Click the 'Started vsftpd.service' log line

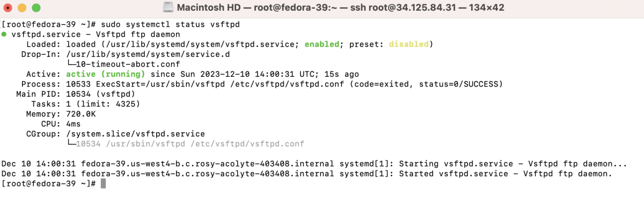point(307,174)
